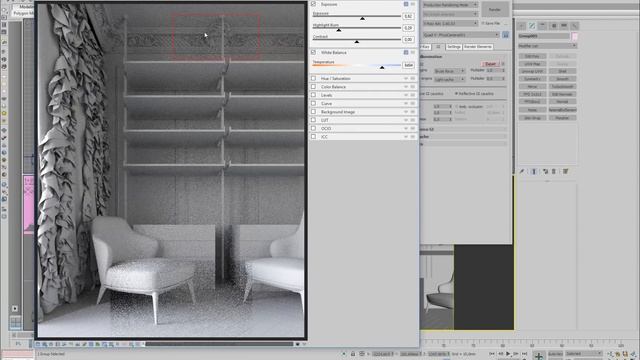Open the Create tab in command panel
Viewport: 640px width, 360px height.
(522, 26)
